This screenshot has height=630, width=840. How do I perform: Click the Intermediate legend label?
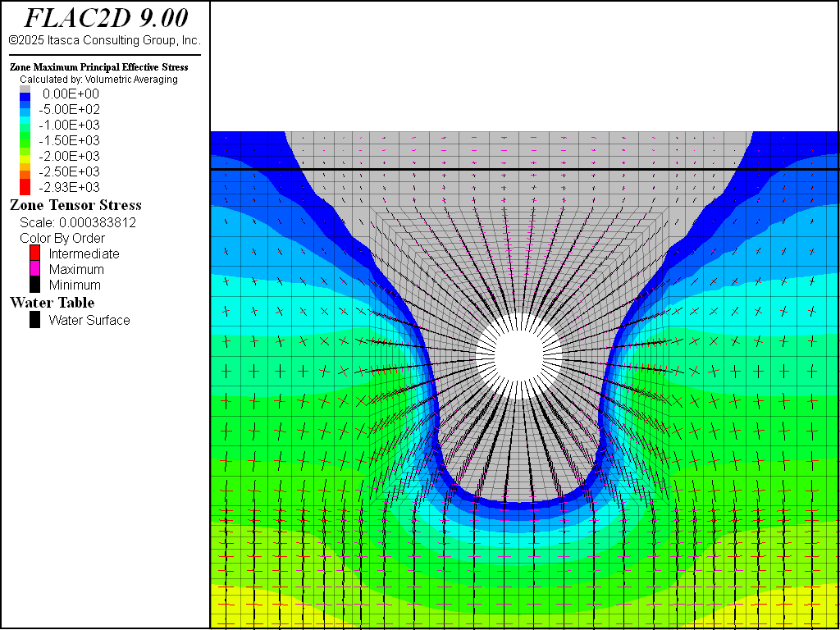pos(84,254)
